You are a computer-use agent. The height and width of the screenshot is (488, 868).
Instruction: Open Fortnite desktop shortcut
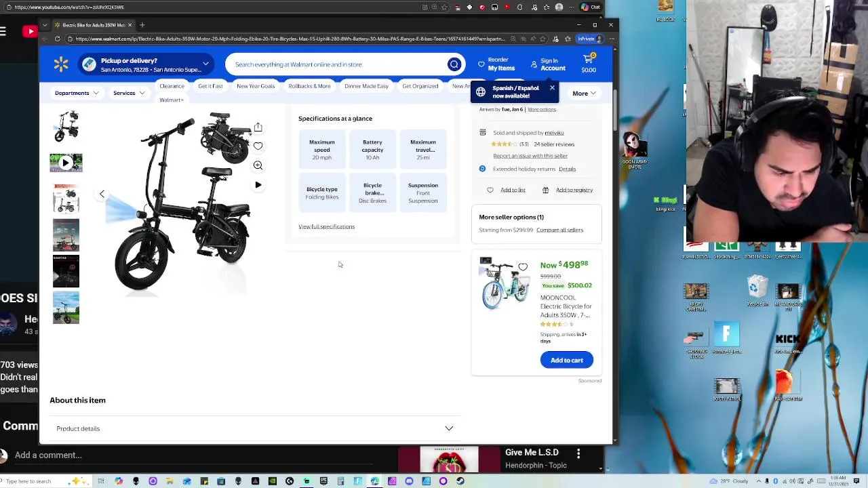727,338
